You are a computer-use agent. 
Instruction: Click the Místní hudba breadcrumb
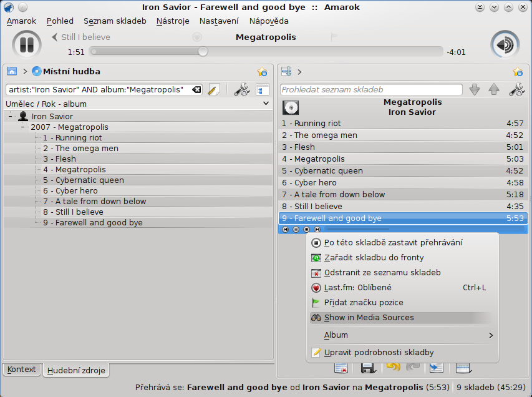pyautogui.click(x=66, y=71)
